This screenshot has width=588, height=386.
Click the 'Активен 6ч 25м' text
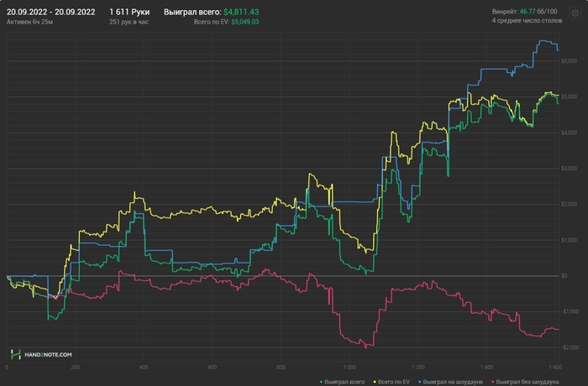[29, 22]
